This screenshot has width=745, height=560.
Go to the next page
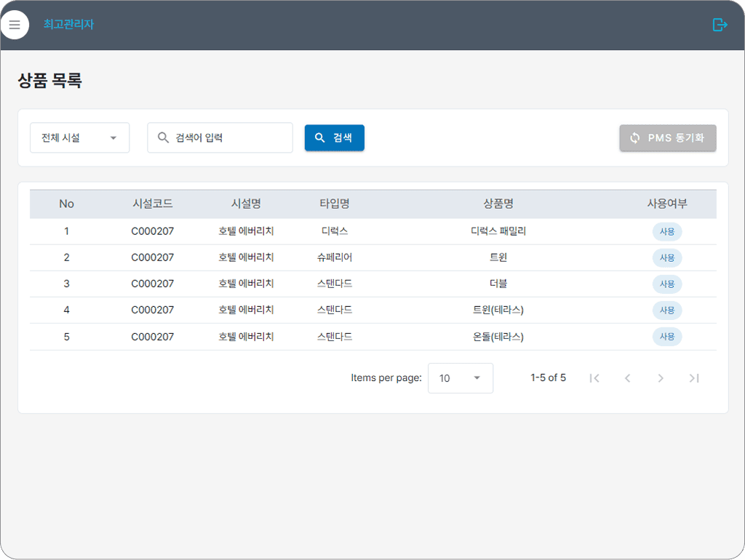[x=661, y=378]
